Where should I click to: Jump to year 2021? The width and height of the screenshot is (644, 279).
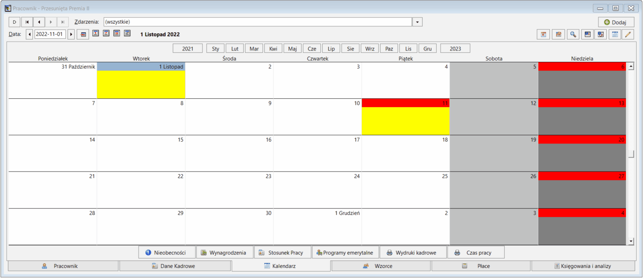coord(188,49)
